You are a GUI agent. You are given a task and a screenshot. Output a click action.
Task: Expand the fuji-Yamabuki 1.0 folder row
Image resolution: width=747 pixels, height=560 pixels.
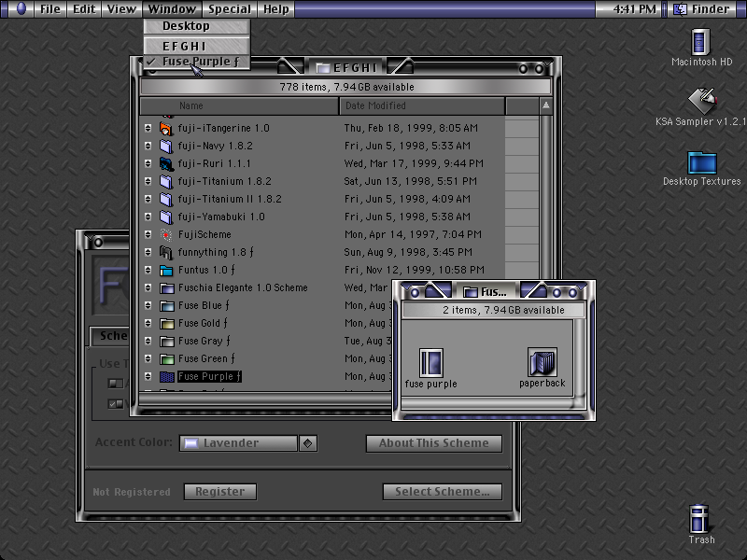point(148,217)
